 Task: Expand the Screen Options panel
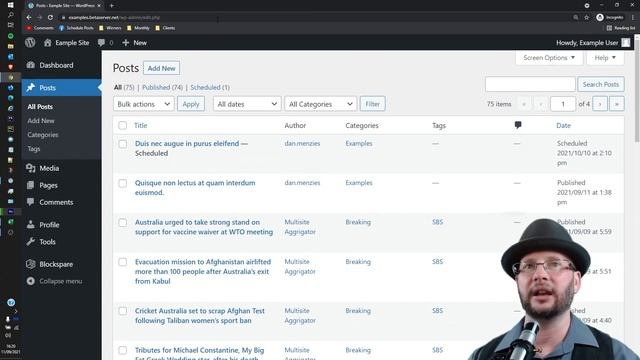(549, 58)
